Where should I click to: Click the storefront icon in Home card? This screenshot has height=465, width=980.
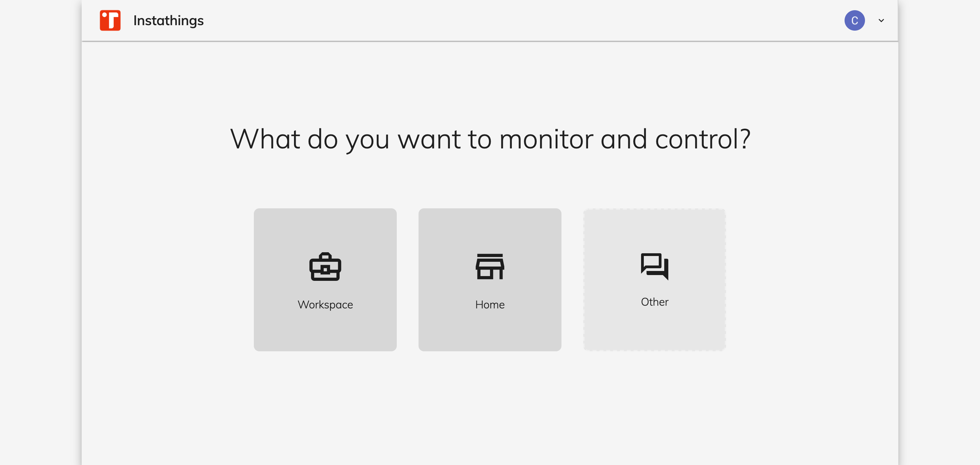(490, 266)
